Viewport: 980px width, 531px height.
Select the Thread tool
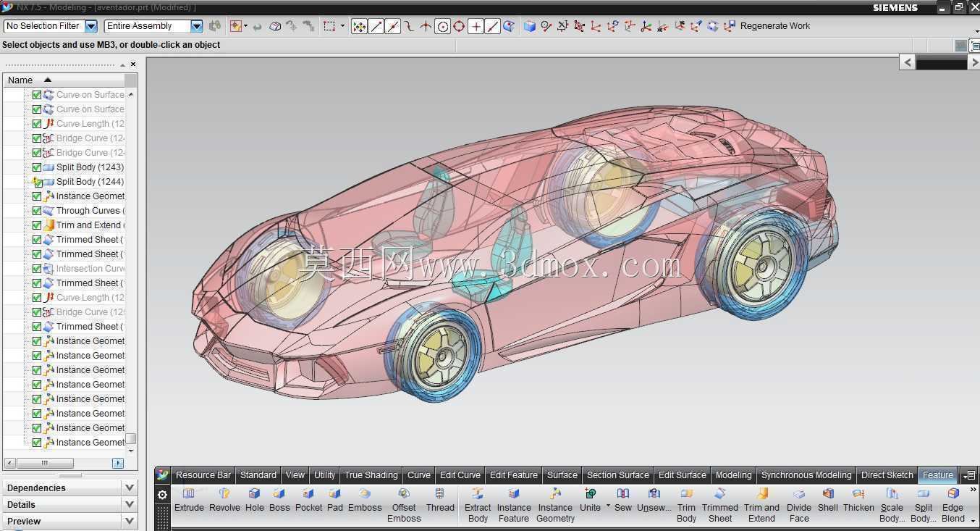tap(440, 500)
